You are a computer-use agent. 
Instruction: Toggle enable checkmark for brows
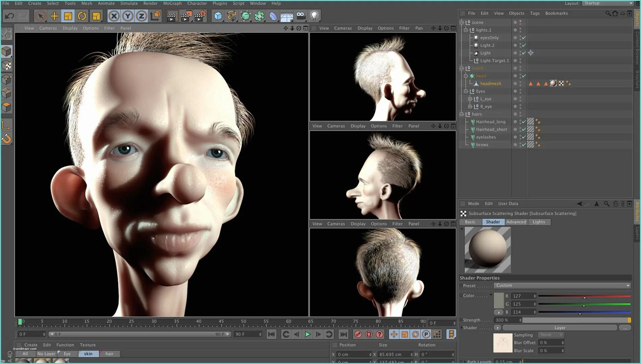[x=524, y=145]
